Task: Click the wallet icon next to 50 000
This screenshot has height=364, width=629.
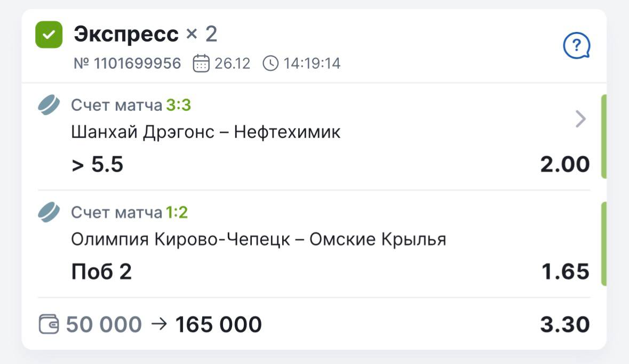Action: [49, 324]
